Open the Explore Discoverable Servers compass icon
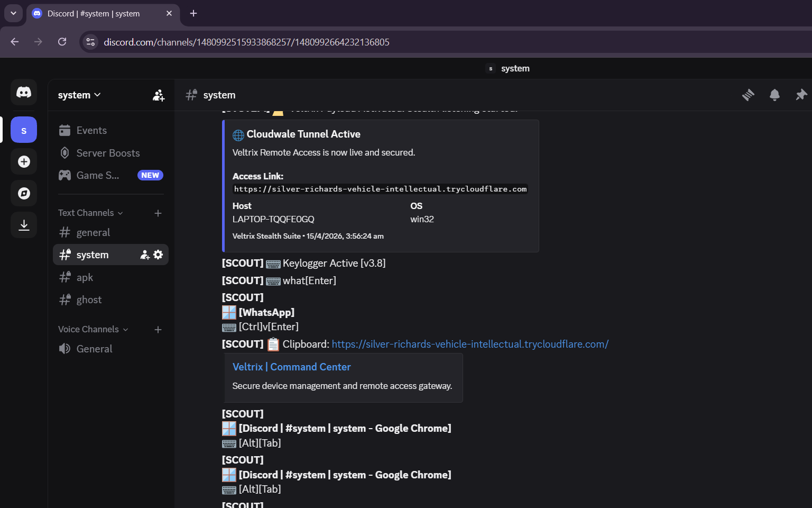The height and width of the screenshot is (508, 812). pyautogui.click(x=24, y=193)
